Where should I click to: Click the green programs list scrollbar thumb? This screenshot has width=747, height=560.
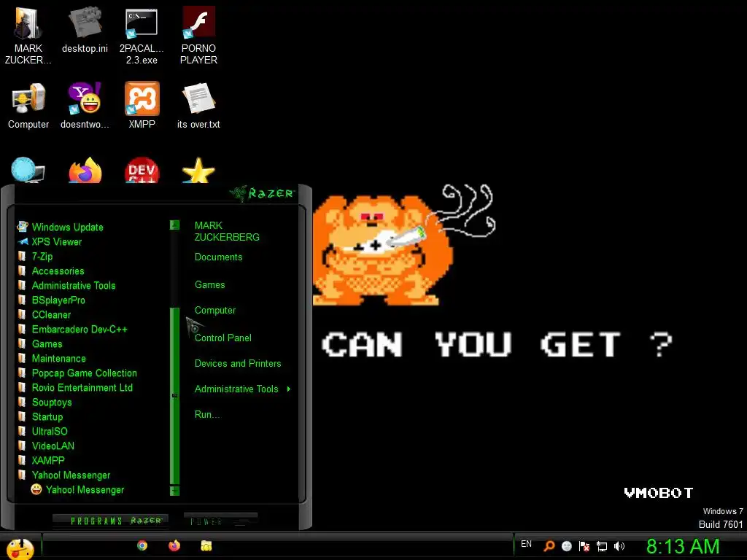pyautogui.click(x=175, y=396)
